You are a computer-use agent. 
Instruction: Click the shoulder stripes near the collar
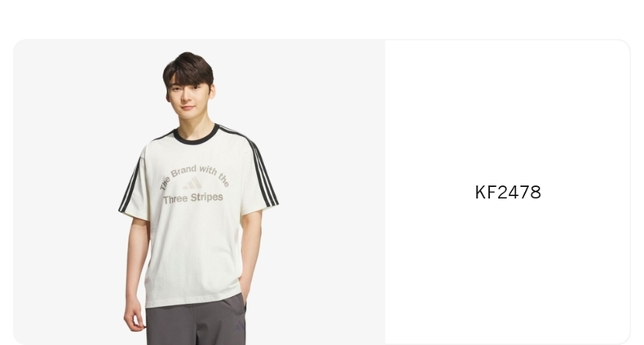234,132
